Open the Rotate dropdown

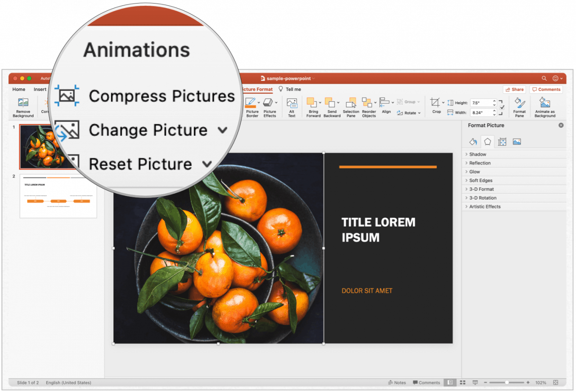pos(409,113)
